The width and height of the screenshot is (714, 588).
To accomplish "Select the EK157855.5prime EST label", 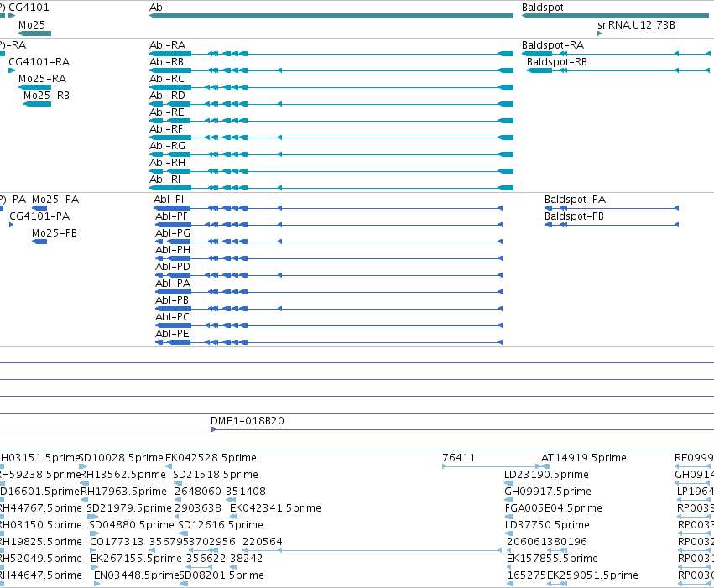I will point(552,559).
